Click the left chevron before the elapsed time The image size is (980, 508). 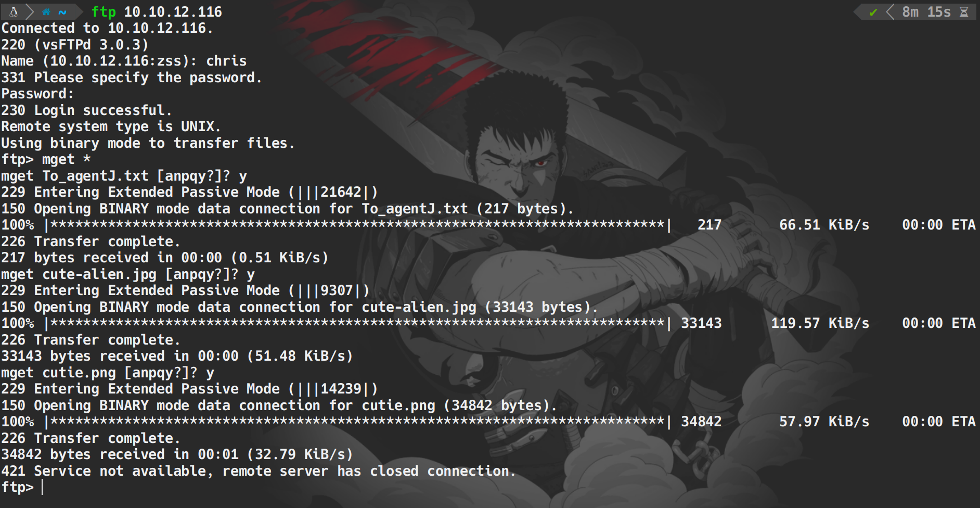[890, 12]
